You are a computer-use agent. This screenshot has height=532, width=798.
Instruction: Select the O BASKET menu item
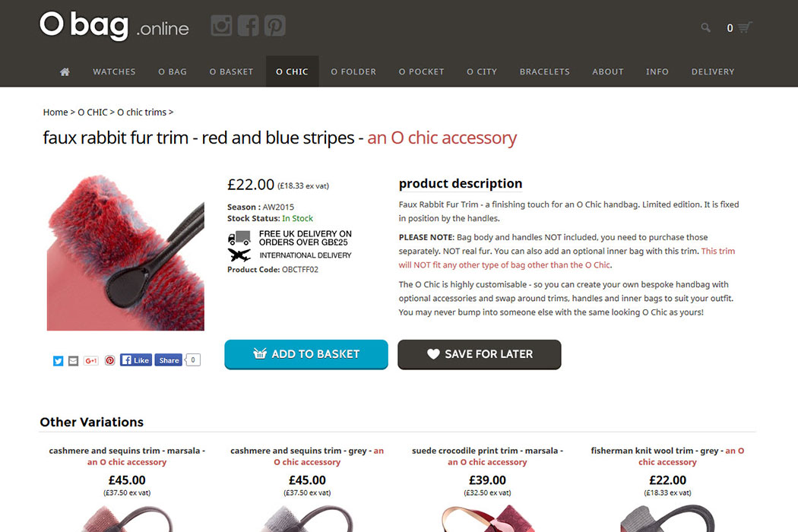point(231,71)
